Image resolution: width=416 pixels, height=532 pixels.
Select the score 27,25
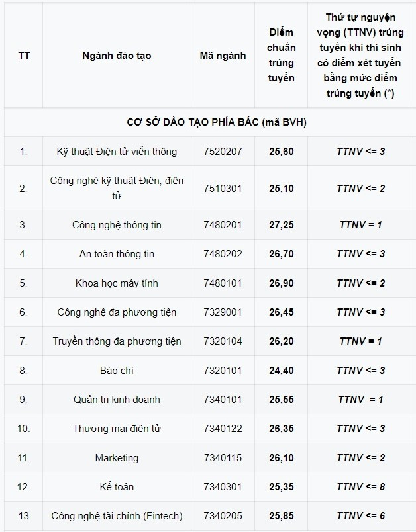coord(282,225)
